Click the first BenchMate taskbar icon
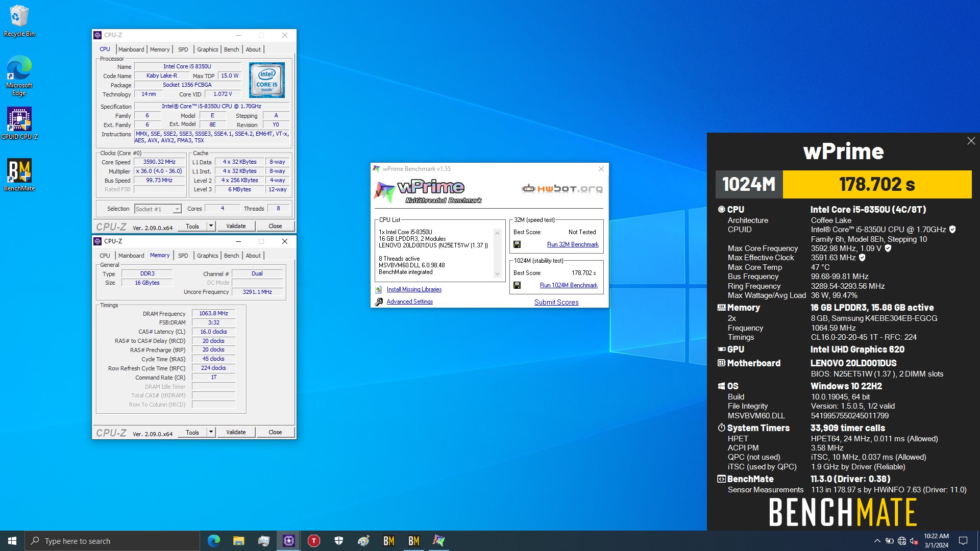The width and height of the screenshot is (980, 551). pos(388,541)
